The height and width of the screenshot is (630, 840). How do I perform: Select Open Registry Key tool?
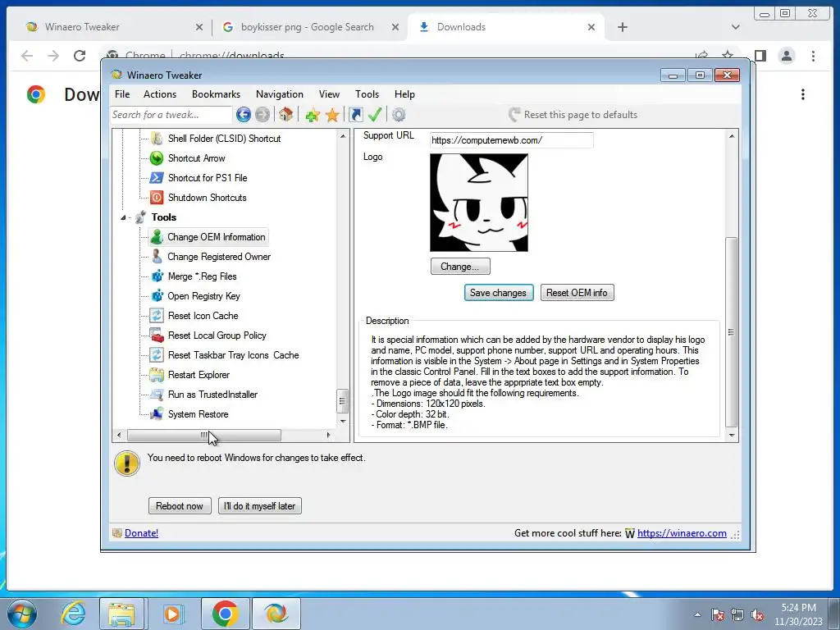click(x=203, y=296)
